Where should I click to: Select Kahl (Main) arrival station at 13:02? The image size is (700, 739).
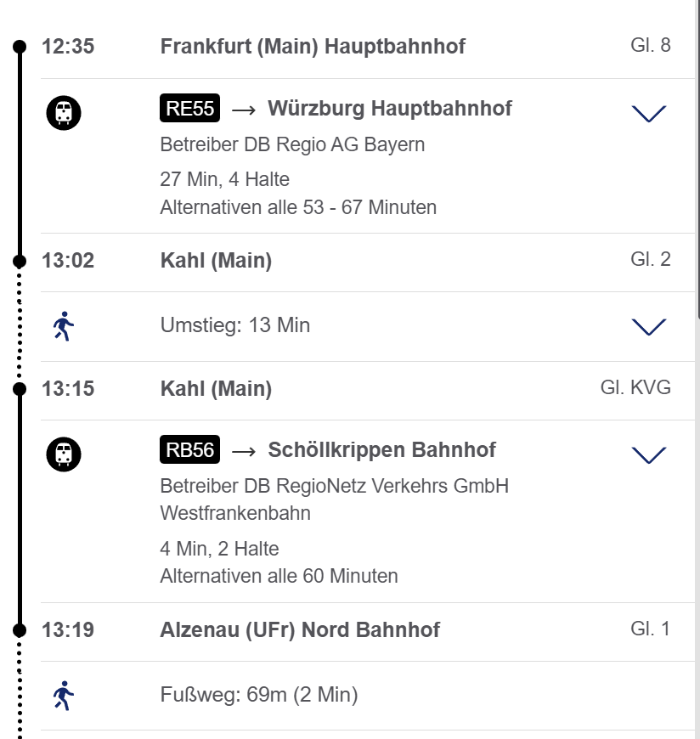click(x=216, y=260)
